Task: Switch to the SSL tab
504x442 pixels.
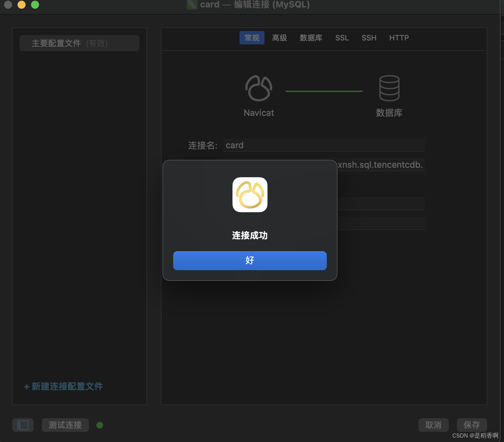Action: [342, 38]
